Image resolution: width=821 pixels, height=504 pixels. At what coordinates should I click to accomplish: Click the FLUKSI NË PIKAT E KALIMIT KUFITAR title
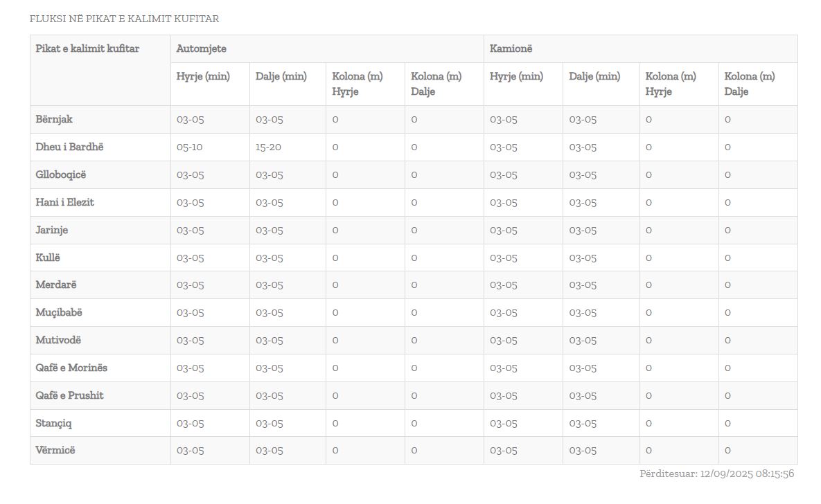pyautogui.click(x=124, y=19)
